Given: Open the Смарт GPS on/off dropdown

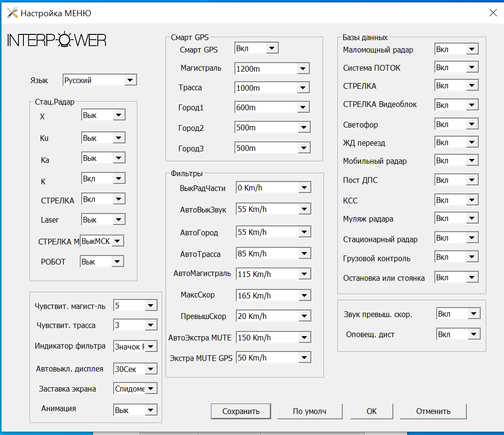Looking at the screenshot, I should click(x=272, y=48).
